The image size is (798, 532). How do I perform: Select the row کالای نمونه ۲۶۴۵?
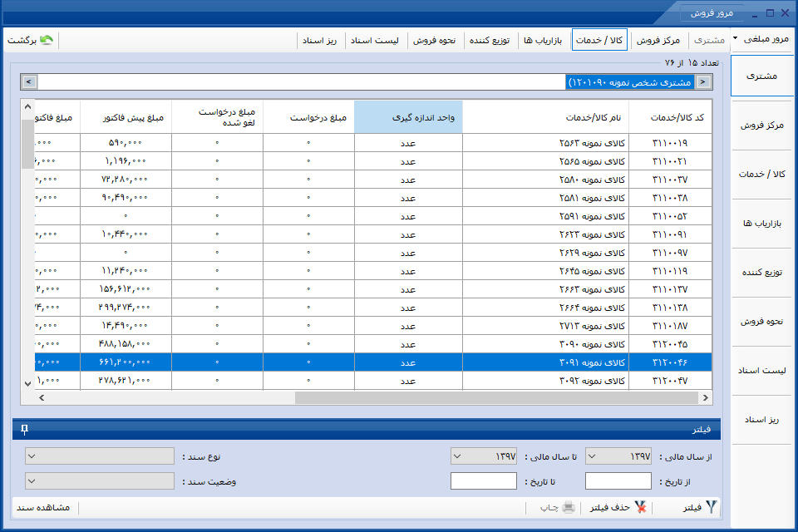pyautogui.click(x=373, y=271)
